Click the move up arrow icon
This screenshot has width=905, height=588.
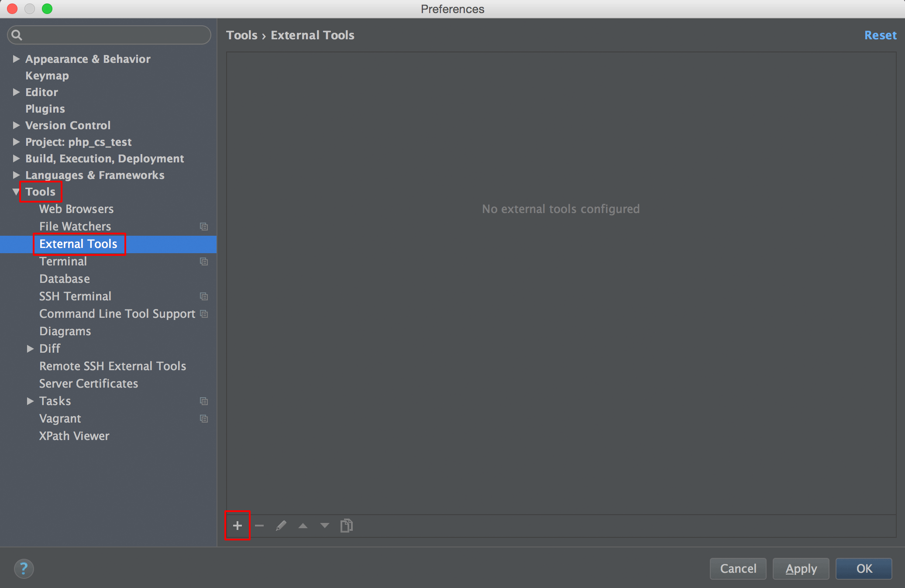303,526
